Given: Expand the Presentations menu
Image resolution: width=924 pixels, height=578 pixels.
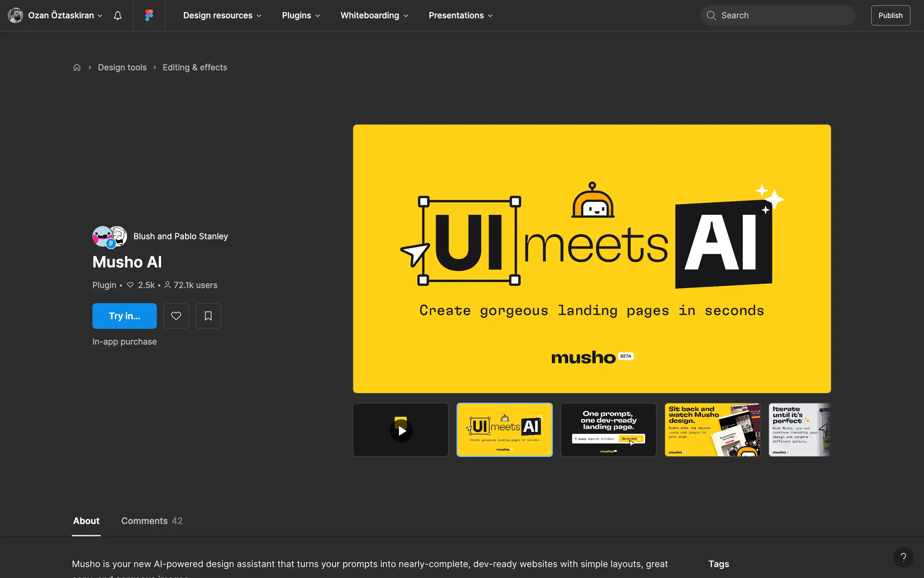Looking at the screenshot, I should click(x=460, y=15).
